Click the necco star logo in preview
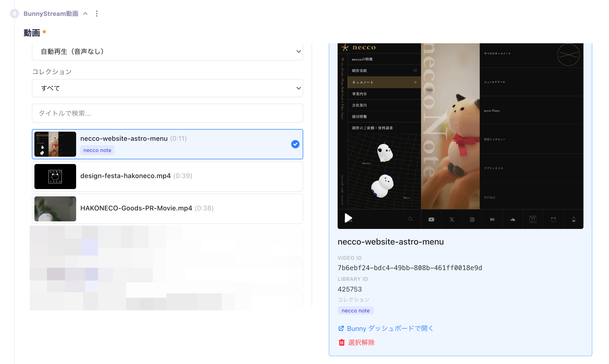The height and width of the screenshot is (364, 609). pyautogui.click(x=345, y=47)
